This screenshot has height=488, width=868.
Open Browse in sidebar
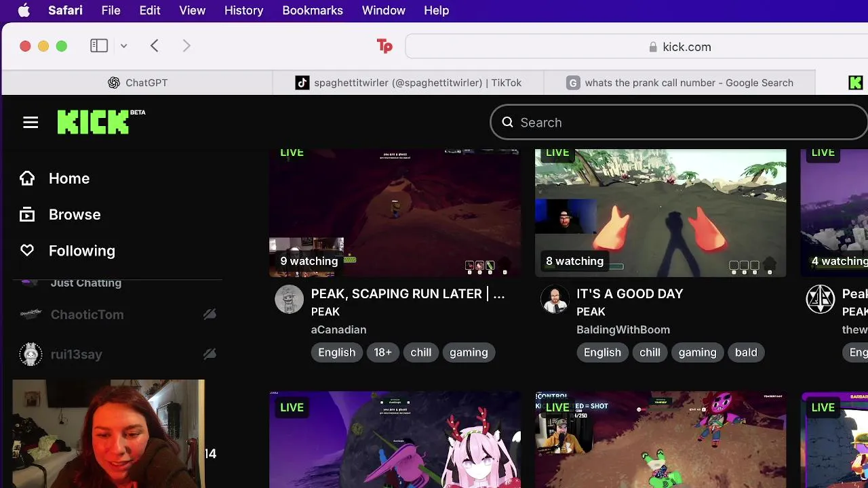coord(75,215)
